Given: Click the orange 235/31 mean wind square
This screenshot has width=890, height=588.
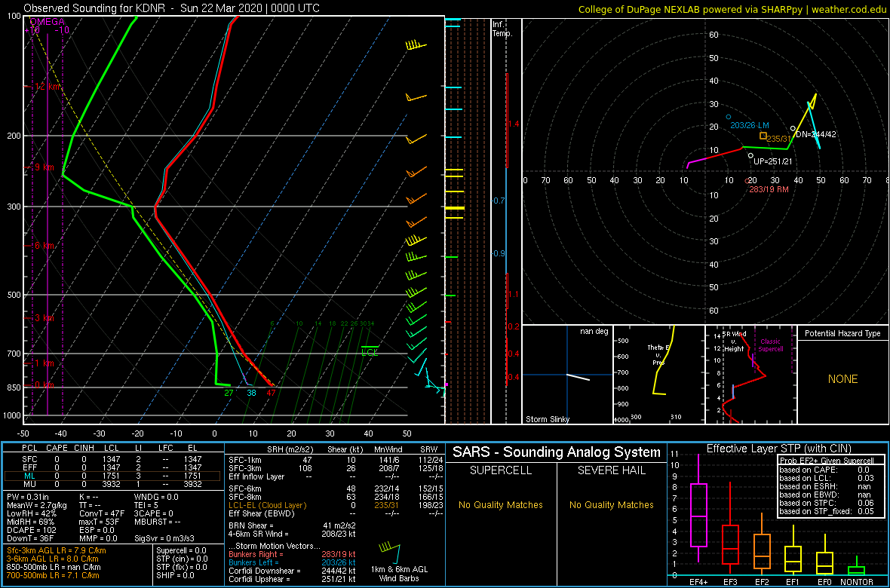Looking at the screenshot, I should pyautogui.click(x=763, y=136).
